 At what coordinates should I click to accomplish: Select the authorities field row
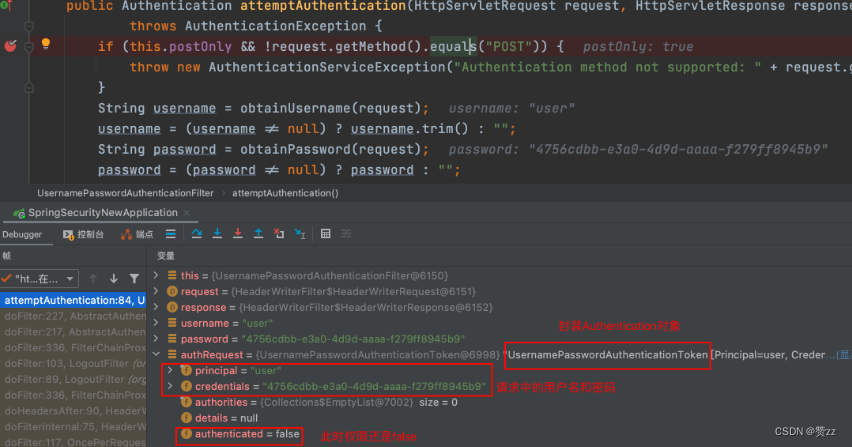point(319,402)
